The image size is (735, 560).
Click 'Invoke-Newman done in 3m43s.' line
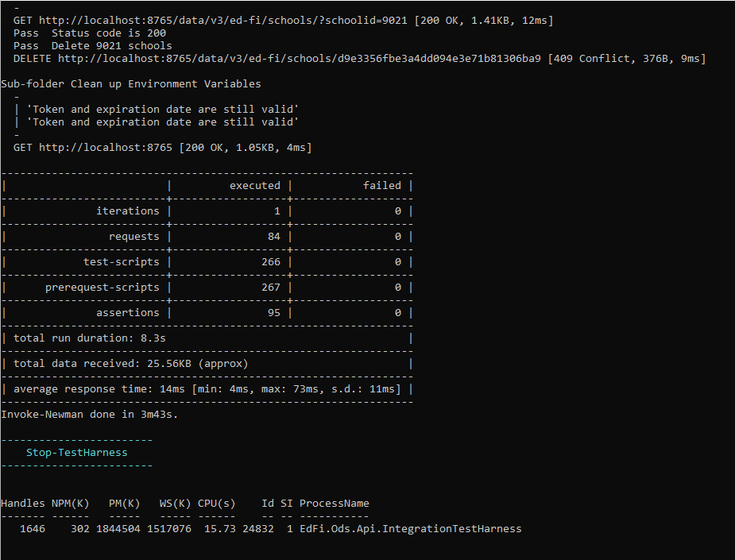[x=90, y=415]
